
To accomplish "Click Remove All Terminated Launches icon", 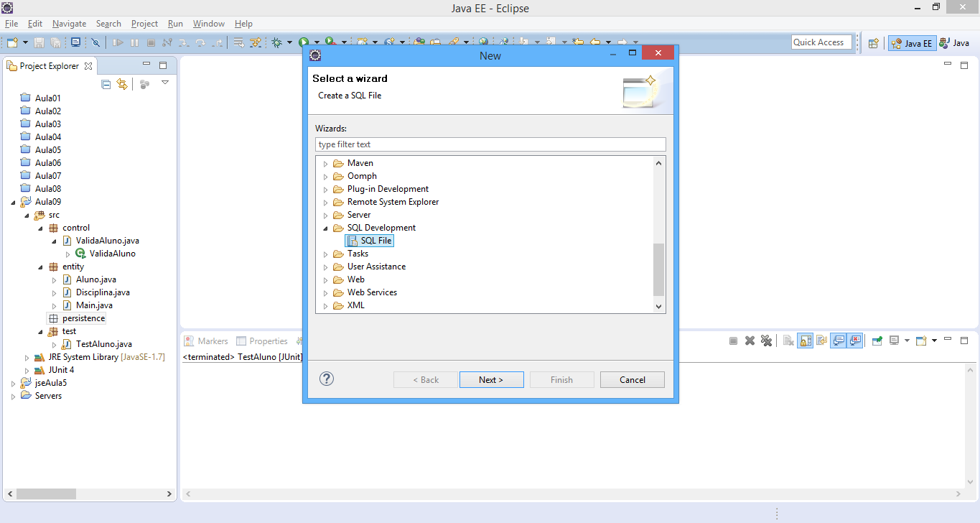I will pyautogui.click(x=766, y=341).
